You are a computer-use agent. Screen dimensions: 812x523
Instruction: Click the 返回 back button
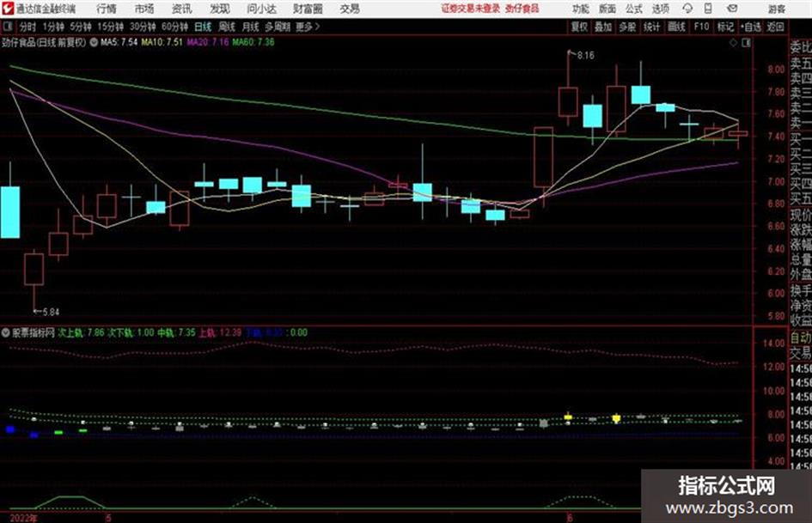(775, 27)
